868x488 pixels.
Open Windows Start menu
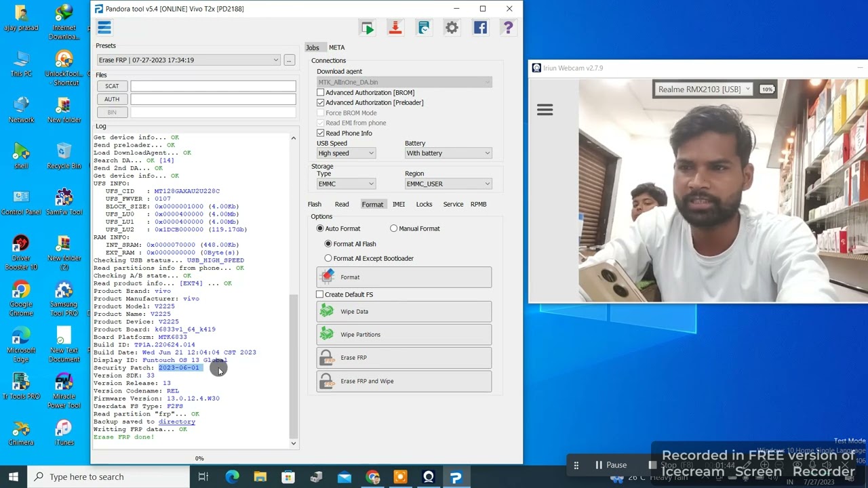coord(14,476)
